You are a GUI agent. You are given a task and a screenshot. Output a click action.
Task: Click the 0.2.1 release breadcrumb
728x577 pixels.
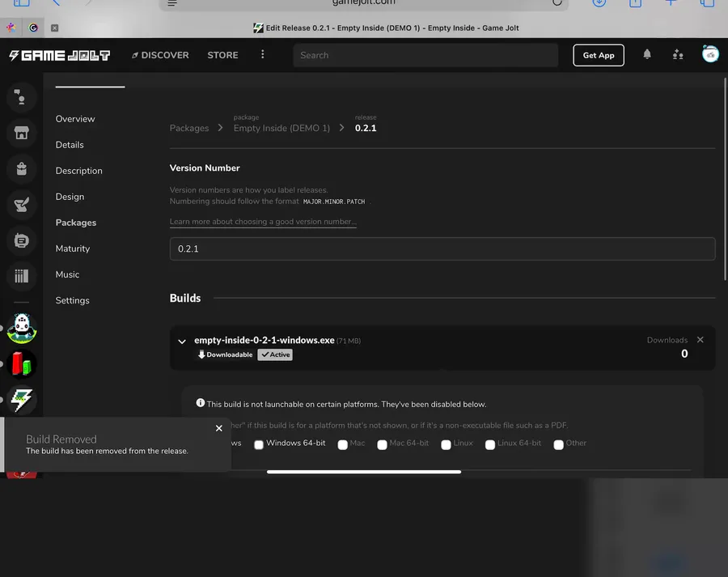coord(366,128)
